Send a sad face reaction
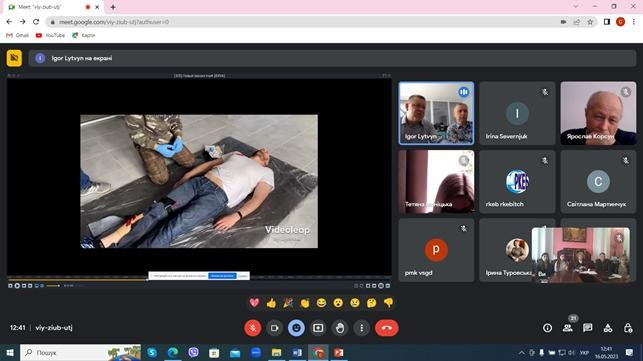The image size is (643, 361). click(355, 303)
